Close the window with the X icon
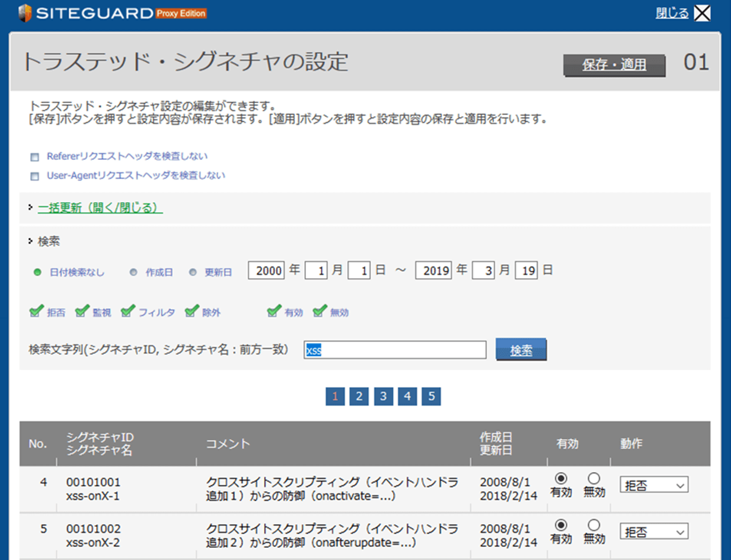Image resolution: width=731 pixels, height=560 pixels. click(x=702, y=13)
